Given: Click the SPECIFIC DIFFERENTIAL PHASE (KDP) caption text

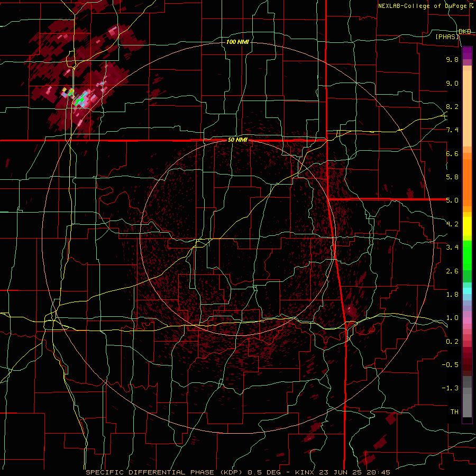Looking at the screenshot, I should [165, 472].
